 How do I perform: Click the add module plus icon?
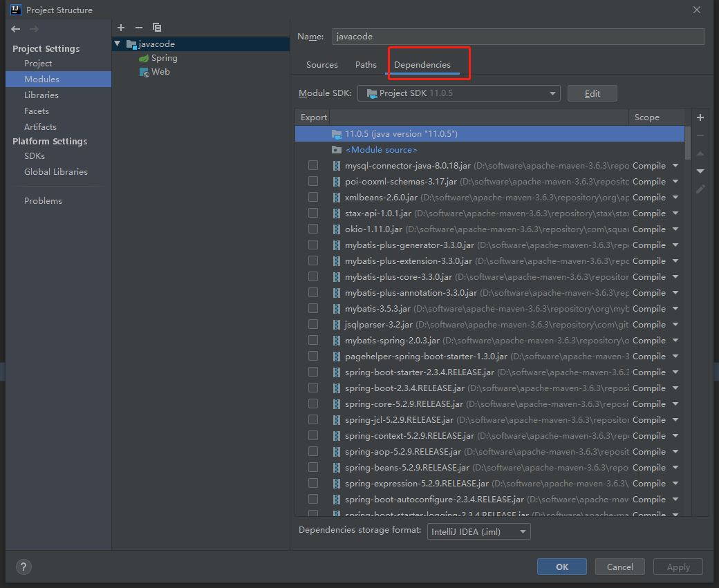[121, 27]
